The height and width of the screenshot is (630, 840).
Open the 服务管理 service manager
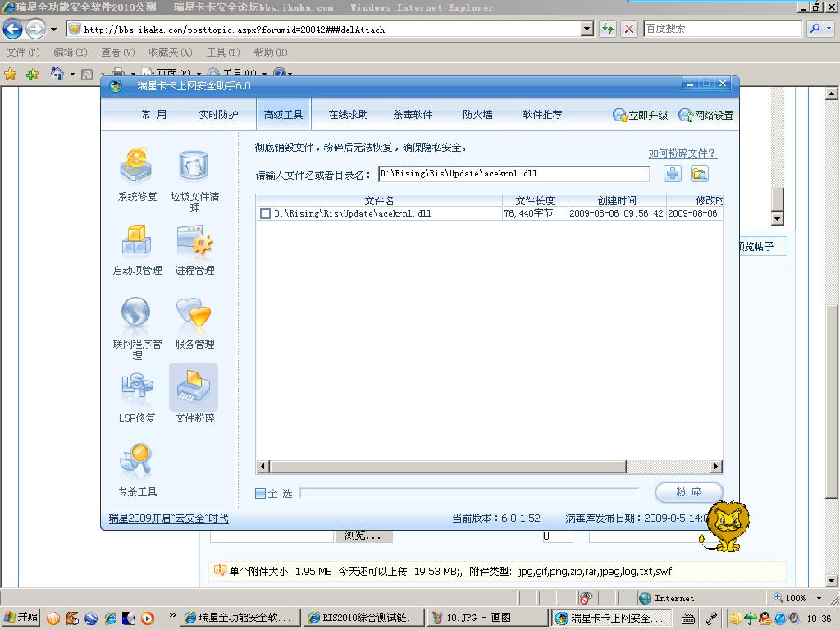point(194,323)
